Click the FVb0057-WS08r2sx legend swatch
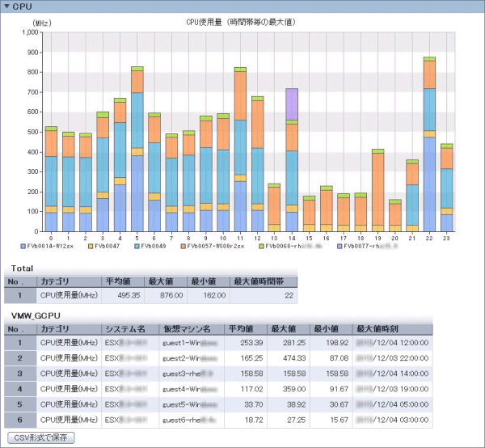The height and width of the screenshot is (448, 485). pyautogui.click(x=183, y=245)
